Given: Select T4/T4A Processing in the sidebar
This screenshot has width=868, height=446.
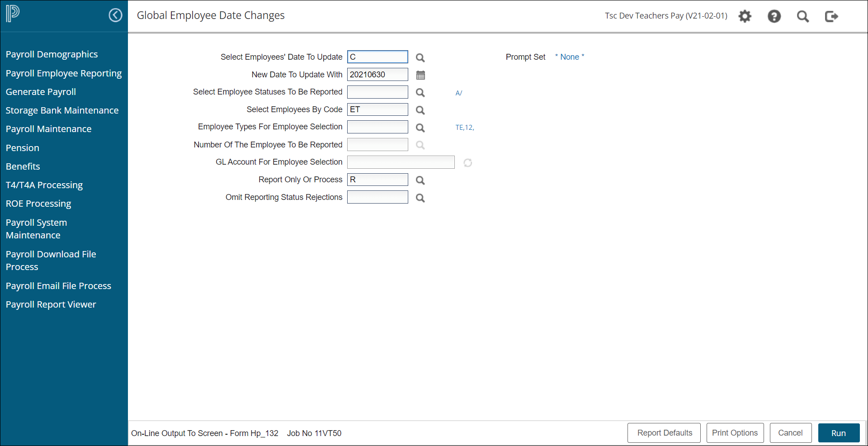Looking at the screenshot, I should coord(44,185).
